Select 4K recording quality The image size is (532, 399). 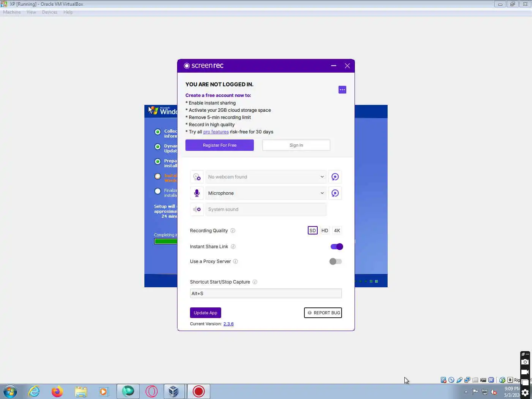point(337,231)
